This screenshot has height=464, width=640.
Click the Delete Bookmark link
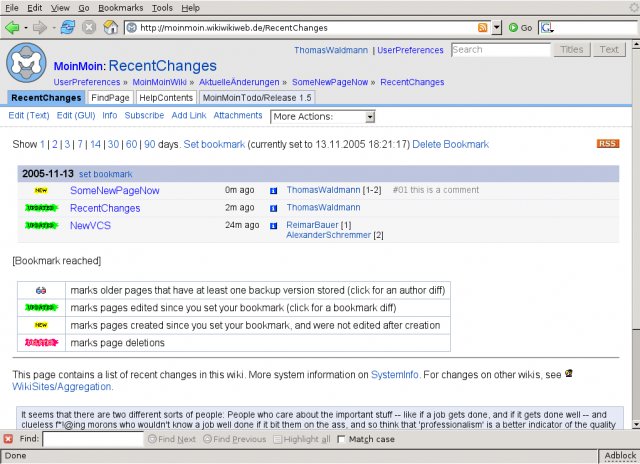452,145
